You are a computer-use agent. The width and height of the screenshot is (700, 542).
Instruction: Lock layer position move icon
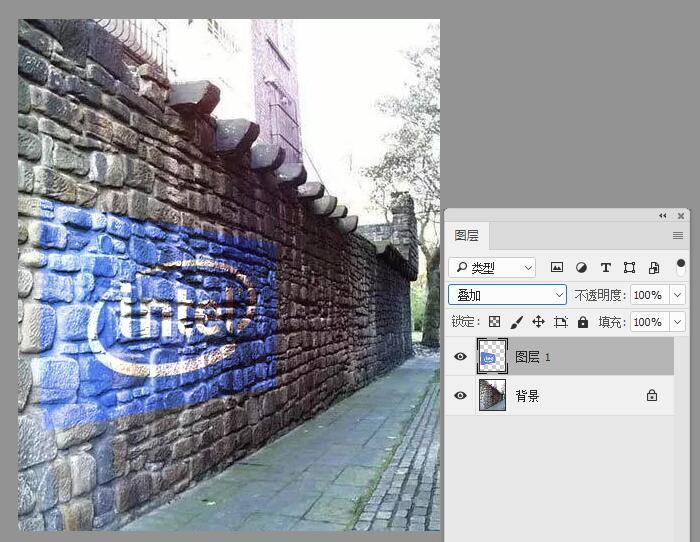pos(538,321)
